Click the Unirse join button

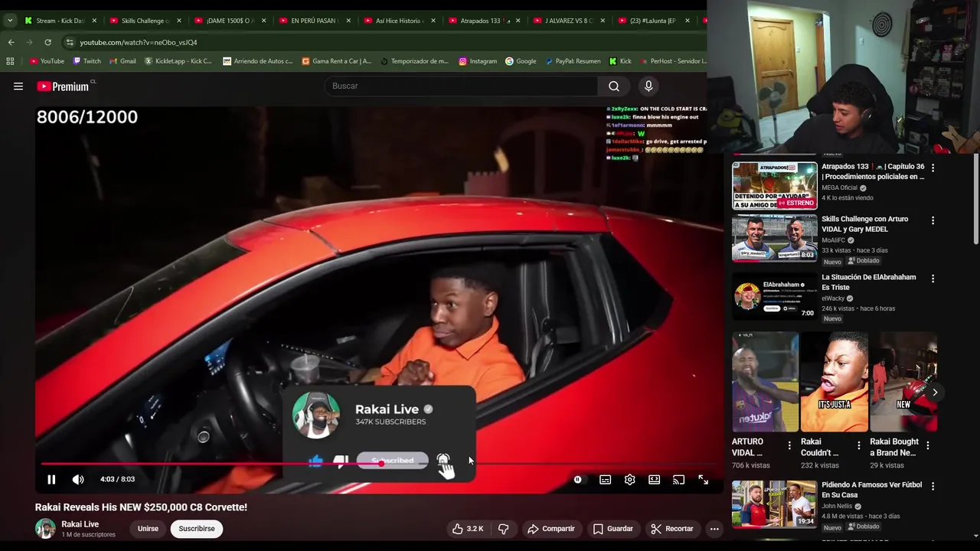(148, 529)
